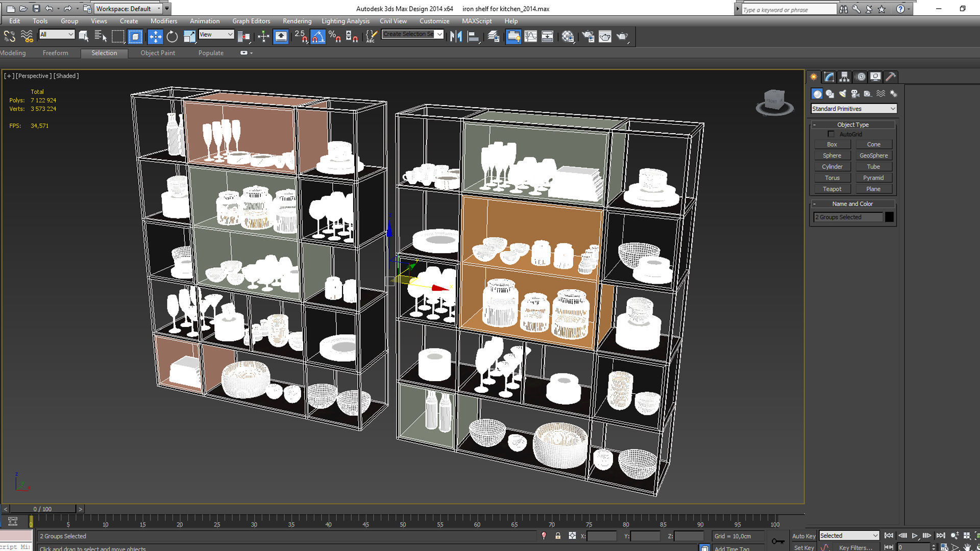Click the Render Production teapot icon
Viewport: 980px width, 551px height.
pyautogui.click(x=622, y=36)
